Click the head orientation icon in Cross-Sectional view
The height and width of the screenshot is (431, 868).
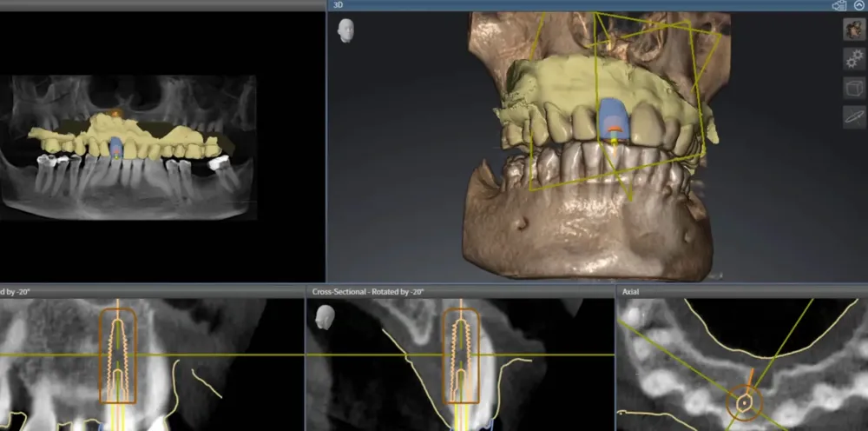[325, 316]
